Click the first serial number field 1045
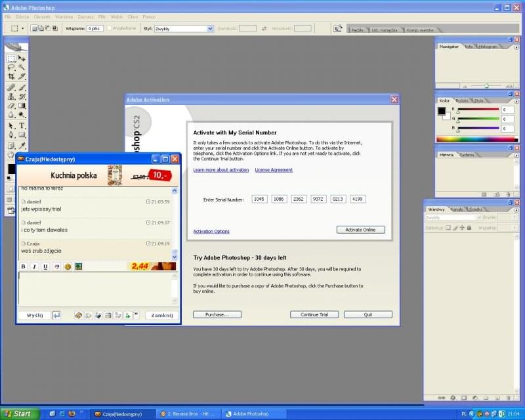This screenshot has width=525, height=420. point(259,199)
